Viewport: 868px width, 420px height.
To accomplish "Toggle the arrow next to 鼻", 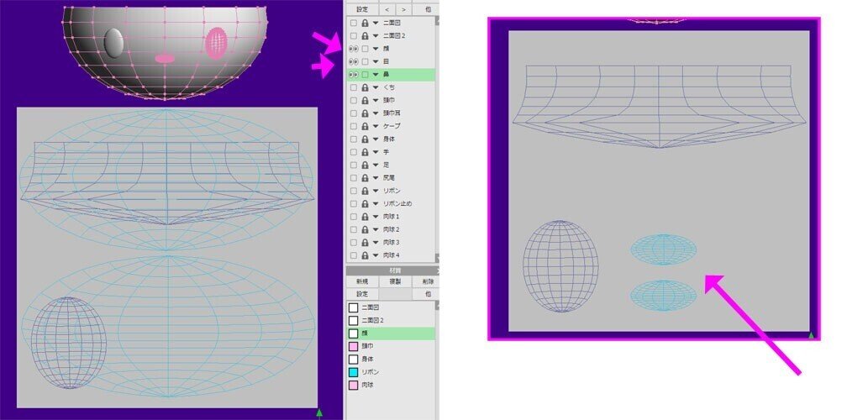I will click(376, 74).
